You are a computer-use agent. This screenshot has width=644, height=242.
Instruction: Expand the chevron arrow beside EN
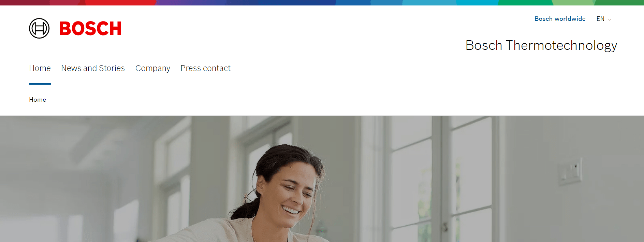(610, 19)
